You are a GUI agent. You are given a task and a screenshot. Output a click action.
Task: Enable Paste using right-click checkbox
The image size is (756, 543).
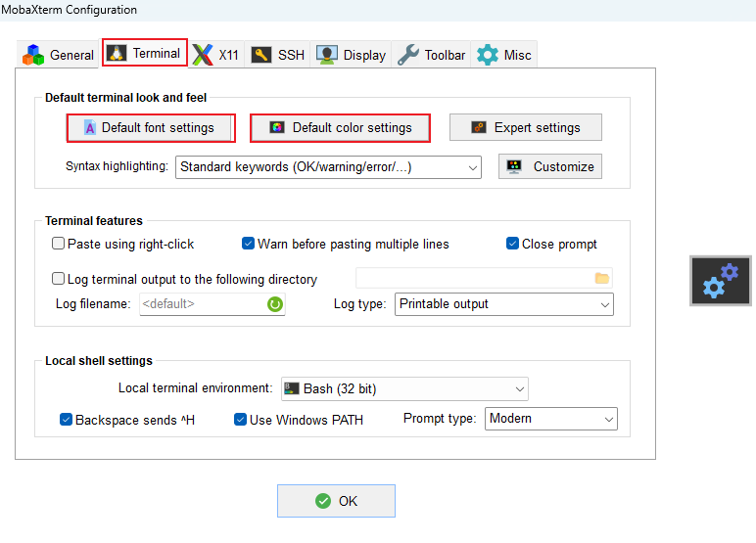[59, 244]
